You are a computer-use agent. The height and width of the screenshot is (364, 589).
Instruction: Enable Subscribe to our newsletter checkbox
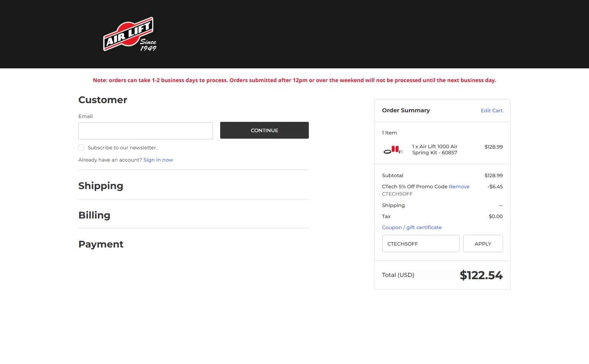pos(81,147)
